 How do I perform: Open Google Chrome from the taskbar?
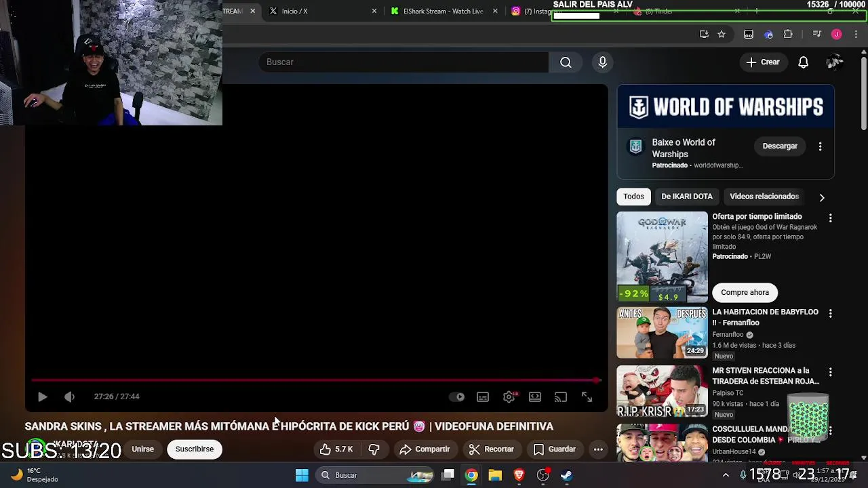(471, 475)
